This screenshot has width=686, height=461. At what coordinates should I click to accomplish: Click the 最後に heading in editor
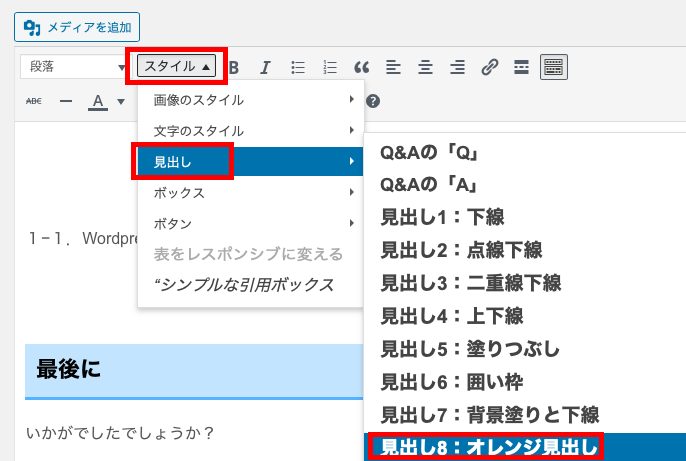pos(69,369)
